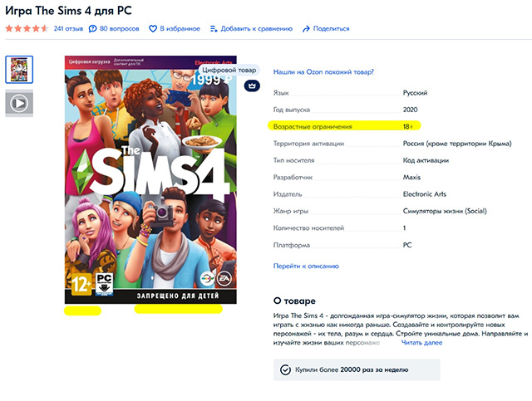Expand description with Читать далее
Image resolution: width=532 pixels, height=401 pixels.
[x=421, y=342]
